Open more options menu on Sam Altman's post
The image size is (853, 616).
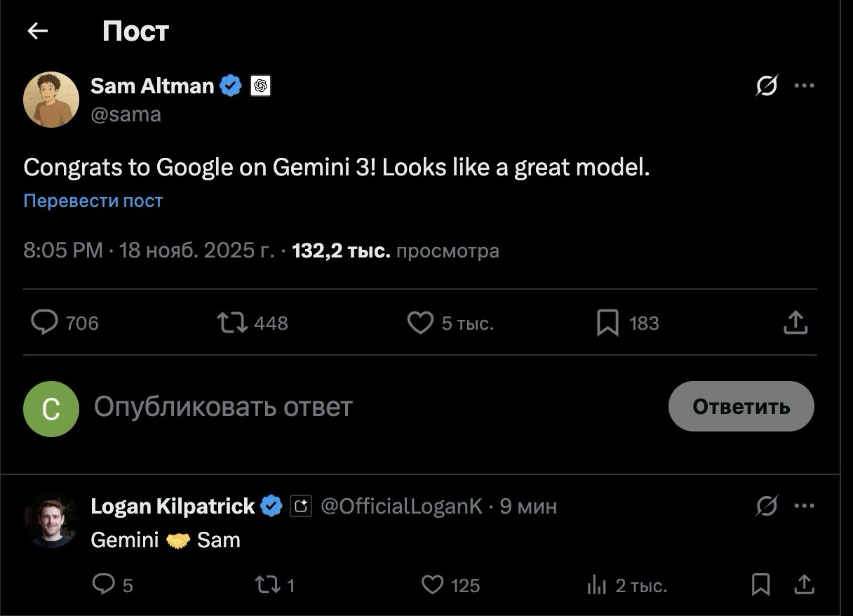click(x=804, y=86)
